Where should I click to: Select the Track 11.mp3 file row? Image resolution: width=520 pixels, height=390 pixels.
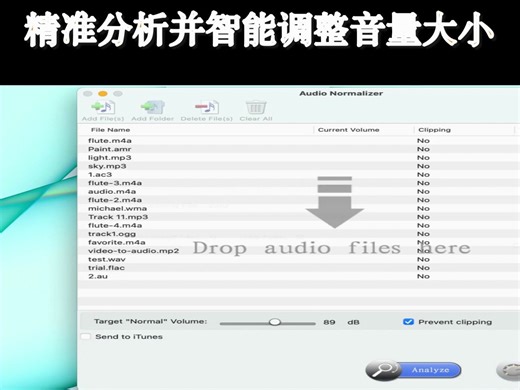(299, 217)
